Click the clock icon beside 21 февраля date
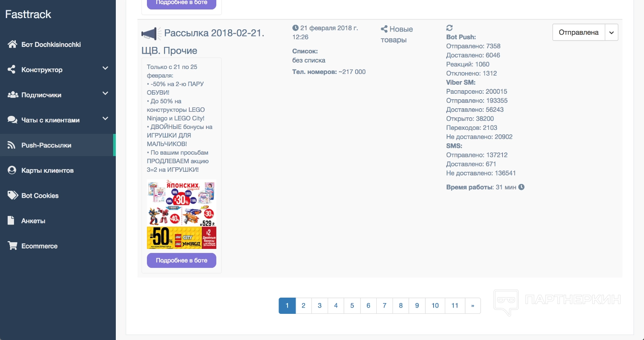Image resolution: width=644 pixels, height=340 pixels. (x=295, y=28)
